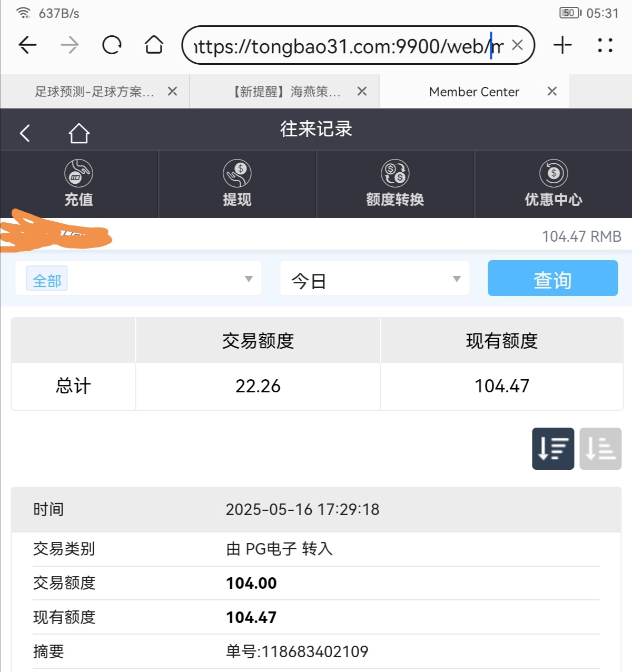Toggle ascending sort order

(600, 449)
